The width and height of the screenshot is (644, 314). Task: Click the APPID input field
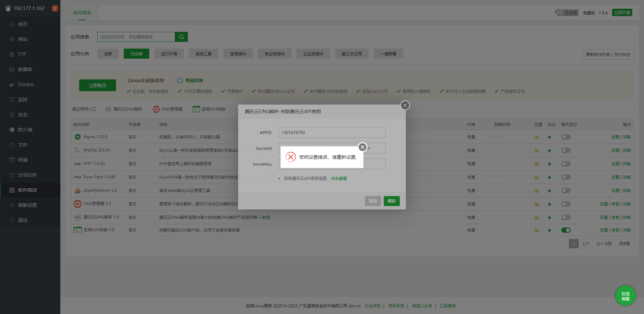pos(332,132)
